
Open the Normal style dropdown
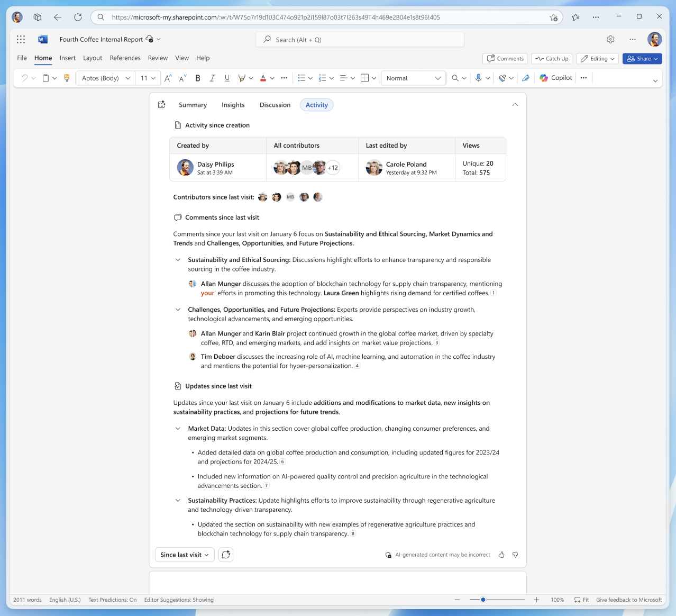click(x=413, y=78)
